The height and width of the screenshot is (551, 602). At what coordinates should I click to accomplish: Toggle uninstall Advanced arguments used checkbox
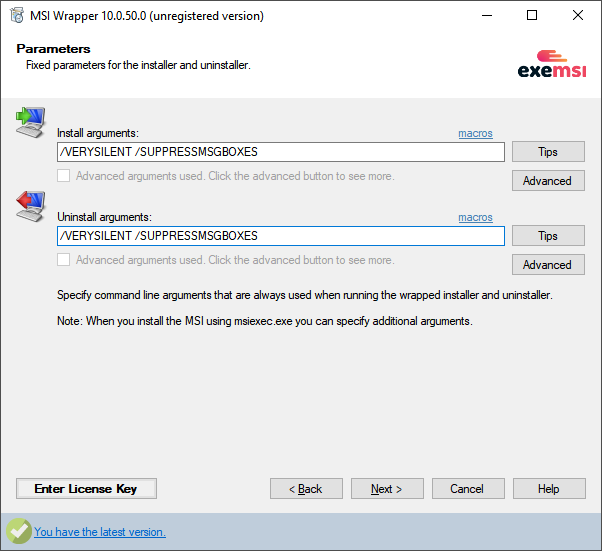pyautogui.click(x=64, y=260)
